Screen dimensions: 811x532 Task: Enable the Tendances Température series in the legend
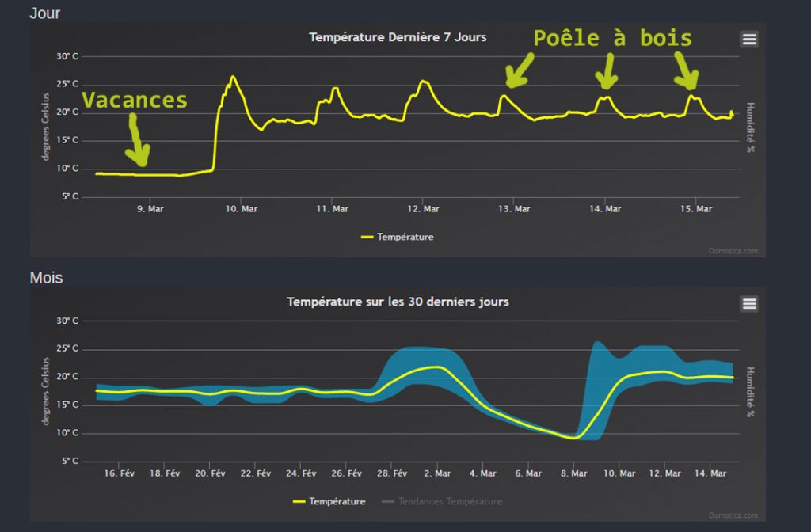[x=442, y=501]
